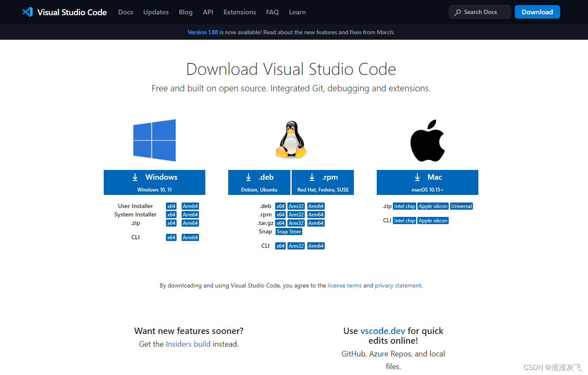Select Arm64 for Windows System Installer
The image size is (588, 375).
coord(190,215)
